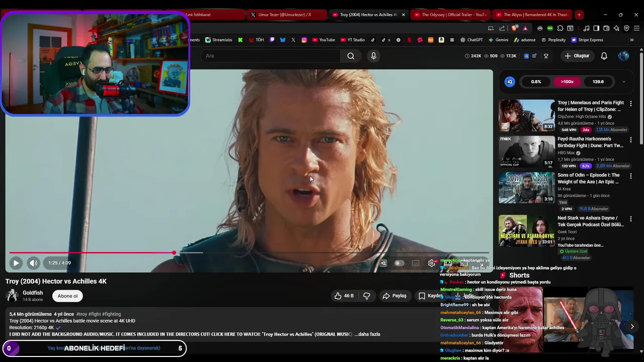Open a new browser tab
The width and height of the screenshot is (644, 362).
(x=579, y=15)
